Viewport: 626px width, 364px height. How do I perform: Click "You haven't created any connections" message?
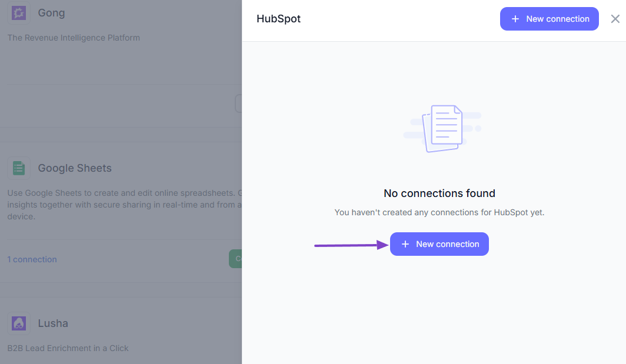[439, 212]
